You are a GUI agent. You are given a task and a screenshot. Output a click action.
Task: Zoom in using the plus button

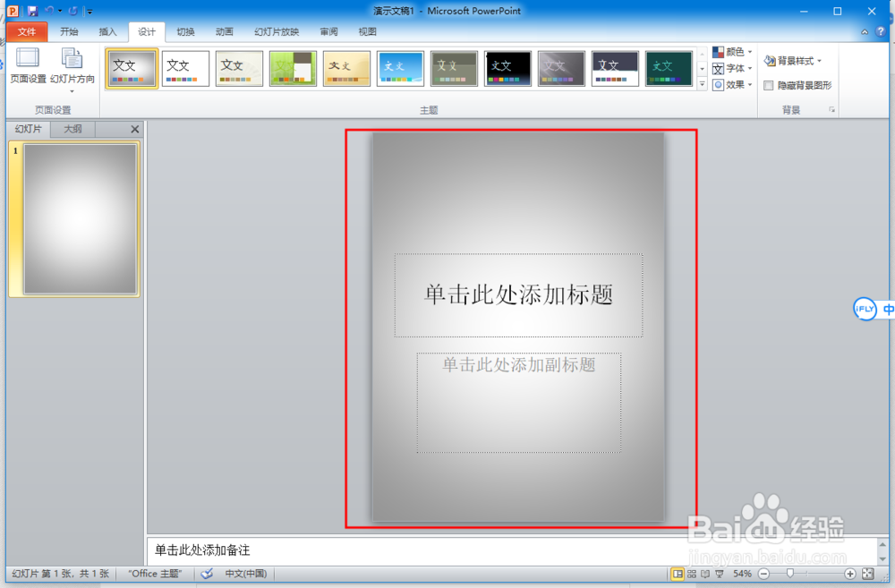point(848,574)
